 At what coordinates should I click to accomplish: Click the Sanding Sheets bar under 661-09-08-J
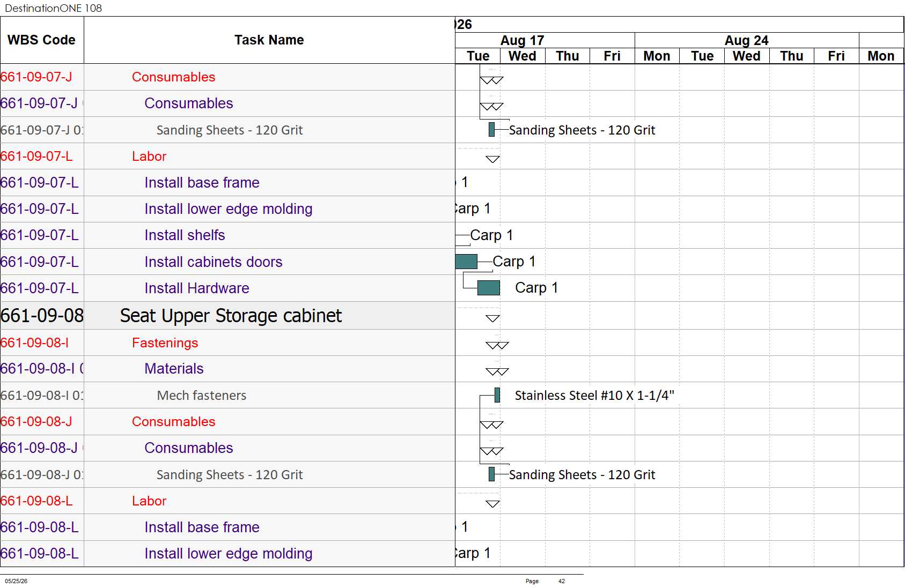click(x=491, y=474)
